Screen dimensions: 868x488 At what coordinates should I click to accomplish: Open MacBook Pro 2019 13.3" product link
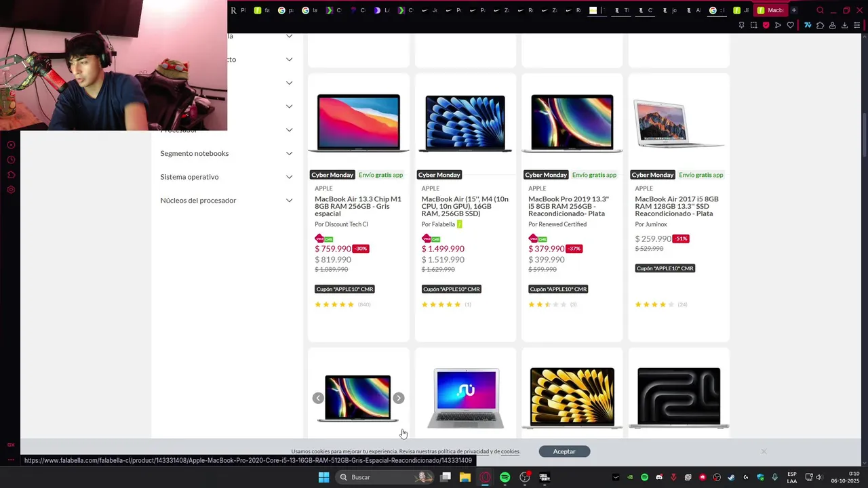[569, 206]
